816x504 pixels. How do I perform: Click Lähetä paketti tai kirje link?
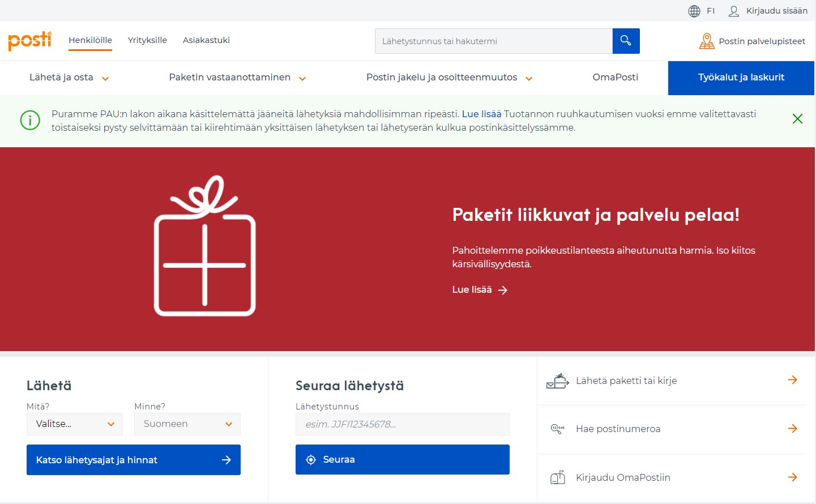pyautogui.click(x=626, y=381)
